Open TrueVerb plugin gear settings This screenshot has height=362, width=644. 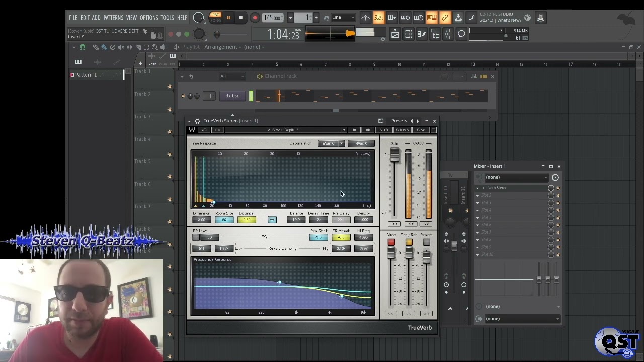[197, 121]
